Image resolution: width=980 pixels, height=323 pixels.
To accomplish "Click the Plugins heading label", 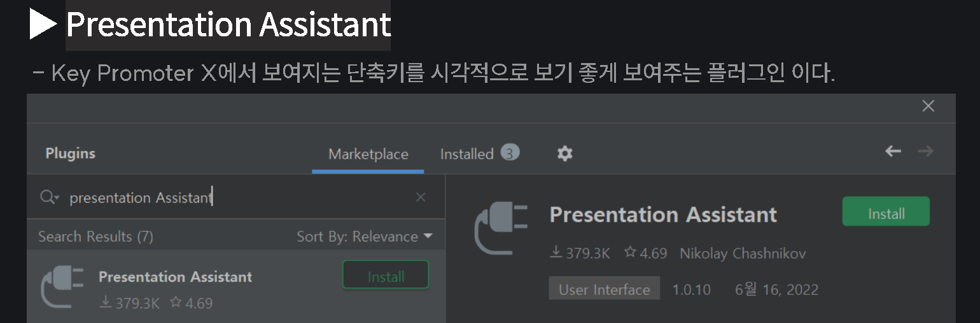I will click(70, 154).
